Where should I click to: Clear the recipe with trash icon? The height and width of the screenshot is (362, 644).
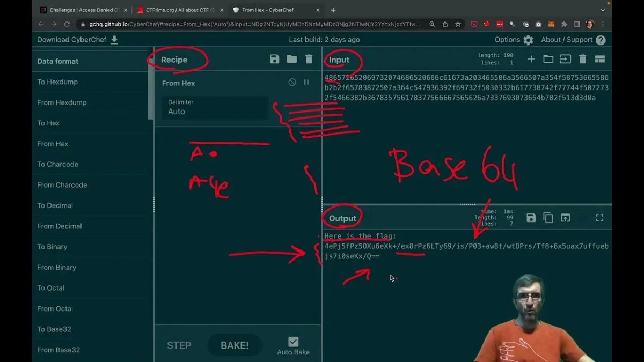click(309, 59)
